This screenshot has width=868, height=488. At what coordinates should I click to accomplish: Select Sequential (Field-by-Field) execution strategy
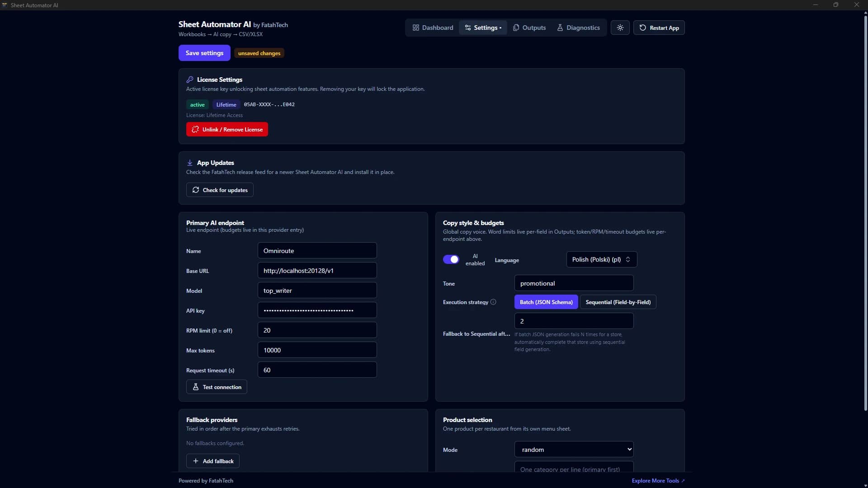pyautogui.click(x=618, y=302)
